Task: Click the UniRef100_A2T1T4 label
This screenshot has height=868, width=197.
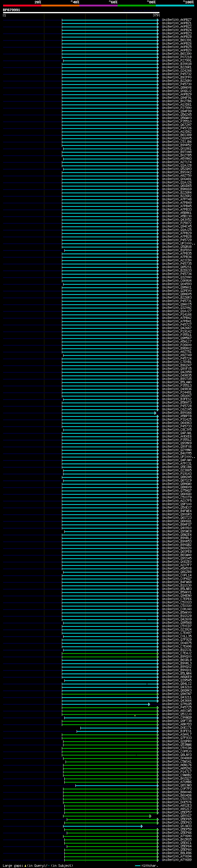Action: 176,162
